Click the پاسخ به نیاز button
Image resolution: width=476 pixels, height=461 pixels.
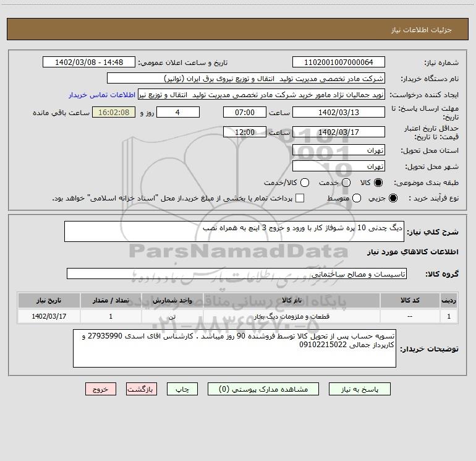click(x=359, y=389)
